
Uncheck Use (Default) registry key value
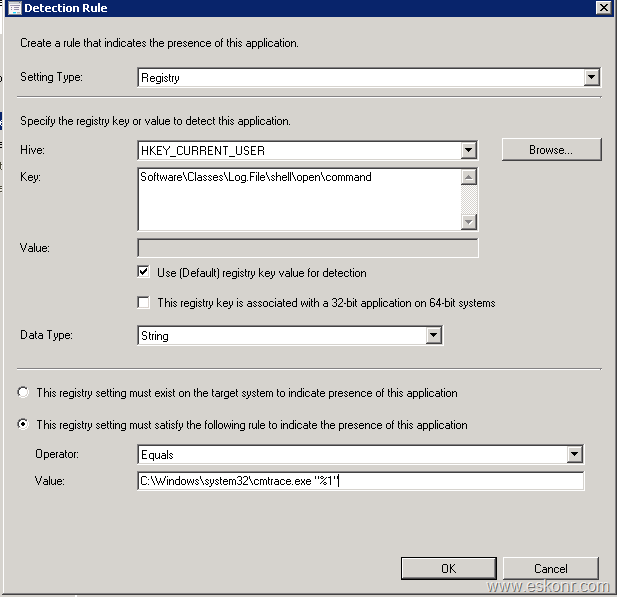click(x=144, y=272)
